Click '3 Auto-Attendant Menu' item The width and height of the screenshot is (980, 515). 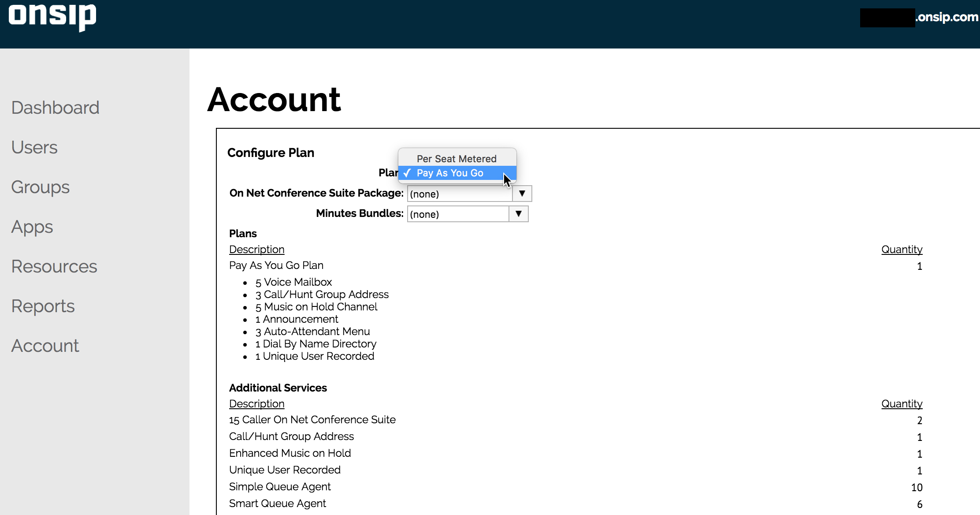click(312, 331)
